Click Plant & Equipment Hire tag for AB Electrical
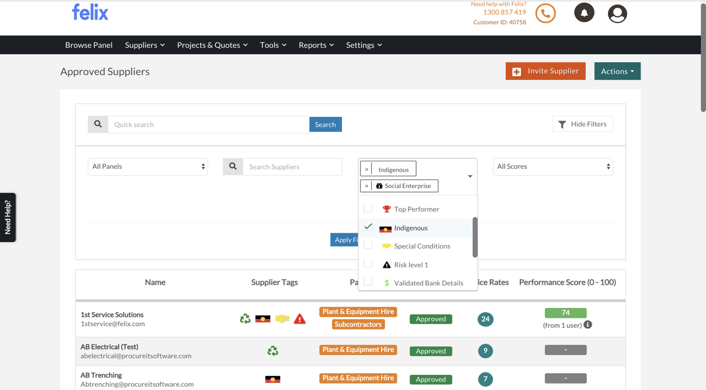This screenshot has width=706, height=390. (x=358, y=350)
